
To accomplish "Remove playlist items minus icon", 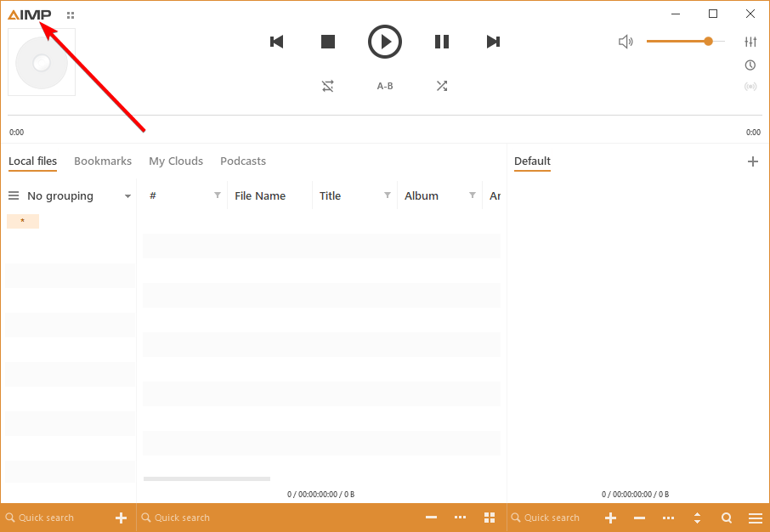I will [639, 518].
